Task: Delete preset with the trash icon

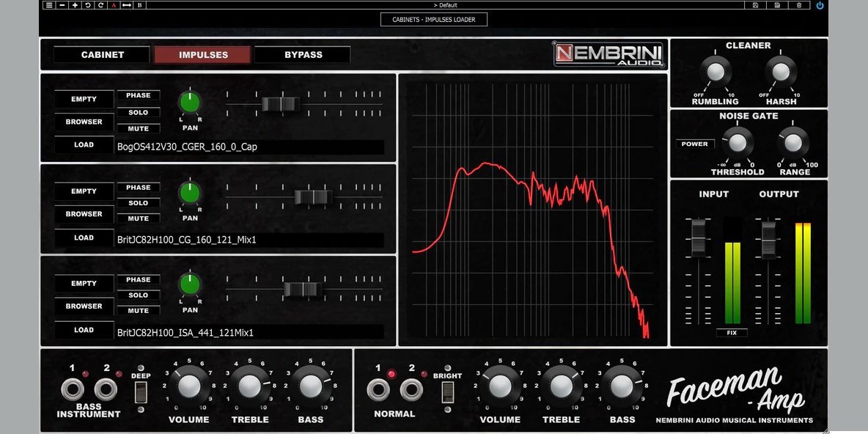Action: (x=798, y=5)
